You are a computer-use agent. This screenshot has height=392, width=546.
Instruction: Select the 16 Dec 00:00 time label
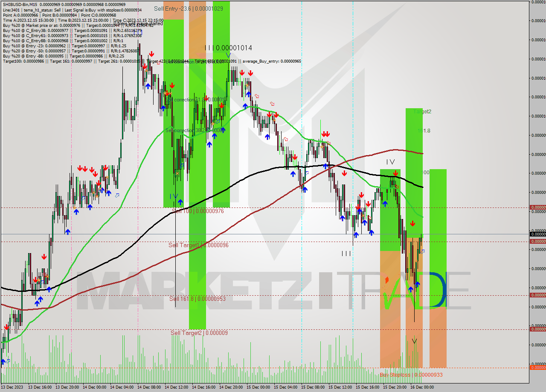click(x=422, y=387)
